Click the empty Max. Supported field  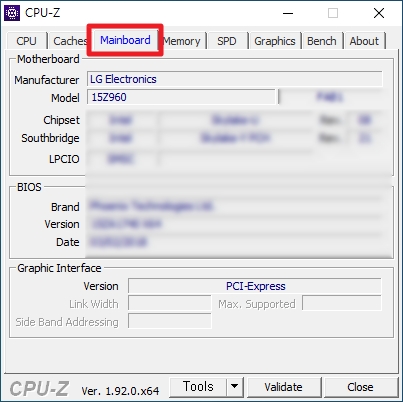(342, 304)
